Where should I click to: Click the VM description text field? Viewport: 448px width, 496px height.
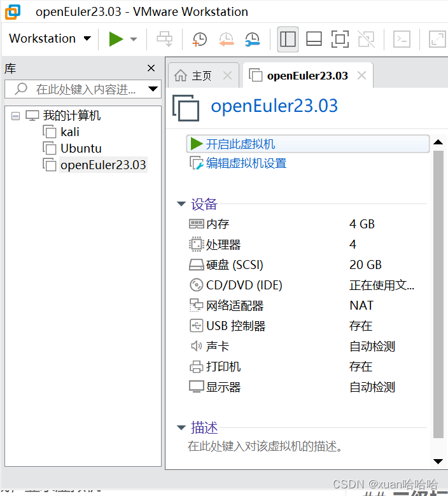click(265, 446)
